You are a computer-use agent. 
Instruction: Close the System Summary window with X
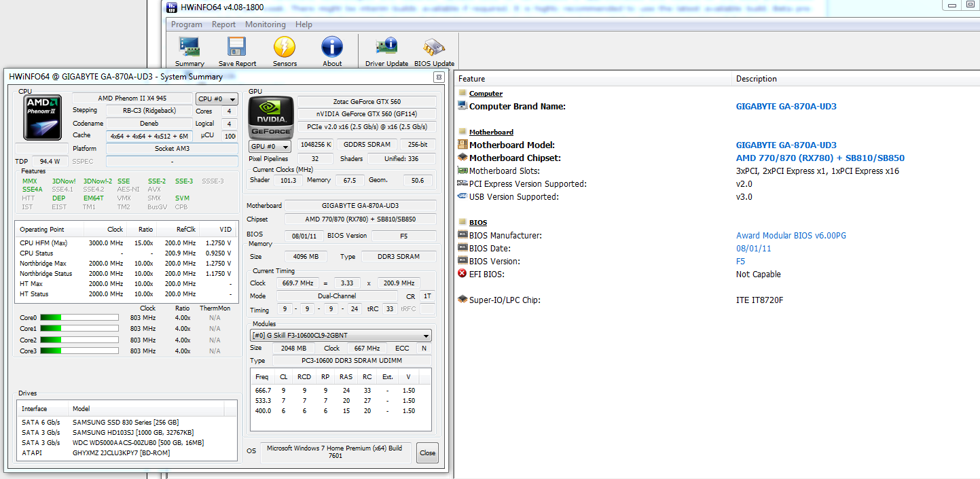pos(439,77)
